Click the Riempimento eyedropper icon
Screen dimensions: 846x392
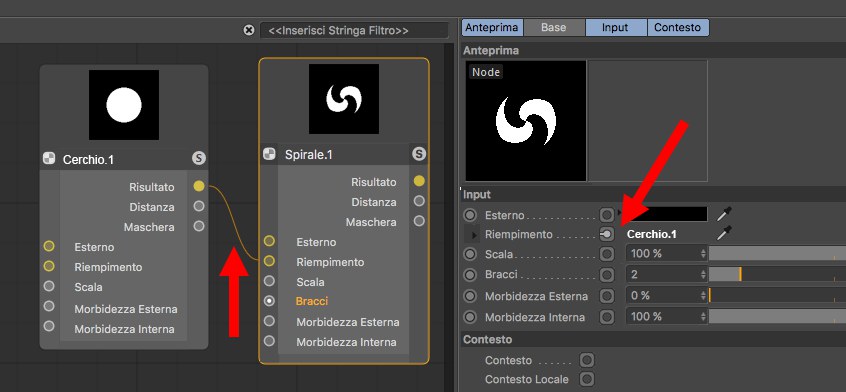pos(724,233)
